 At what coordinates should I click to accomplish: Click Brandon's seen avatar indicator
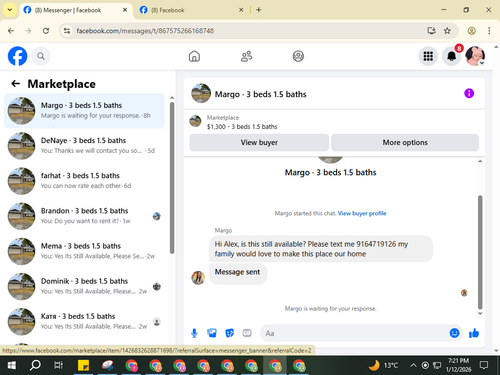coord(157,216)
